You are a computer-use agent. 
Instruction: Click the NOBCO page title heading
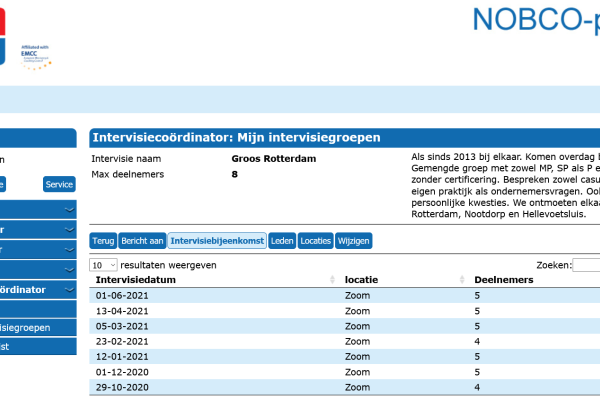pos(536,19)
